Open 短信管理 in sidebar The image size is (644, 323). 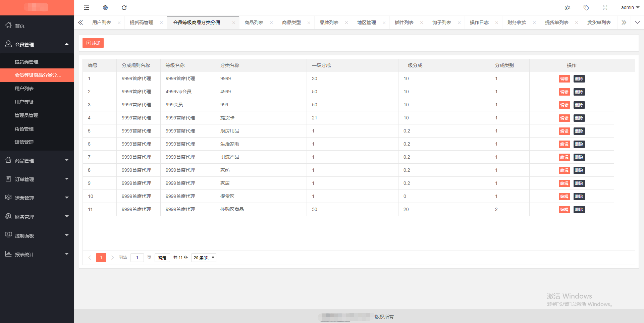coord(37,142)
